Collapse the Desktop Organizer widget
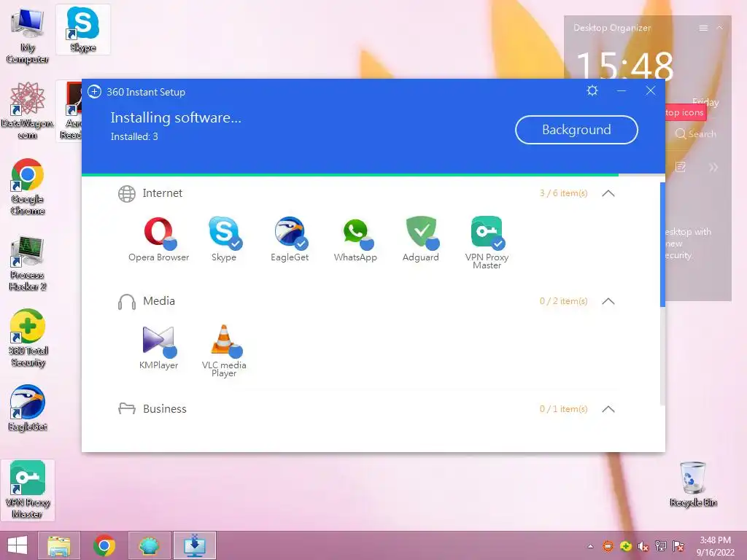This screenshot has height=560, width=747. [720, 28]
